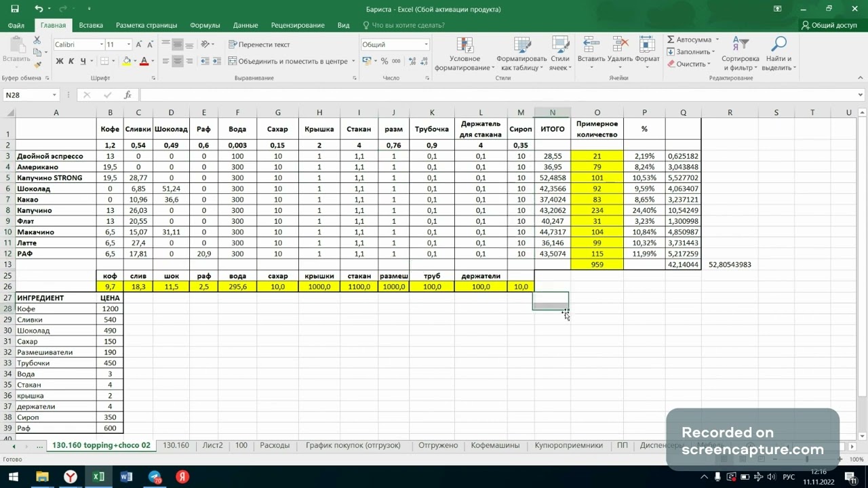The width and height of the screenshot is (868, 488).
Task: Click the Общий доступ share button
Action: click(x=829, y=25)
